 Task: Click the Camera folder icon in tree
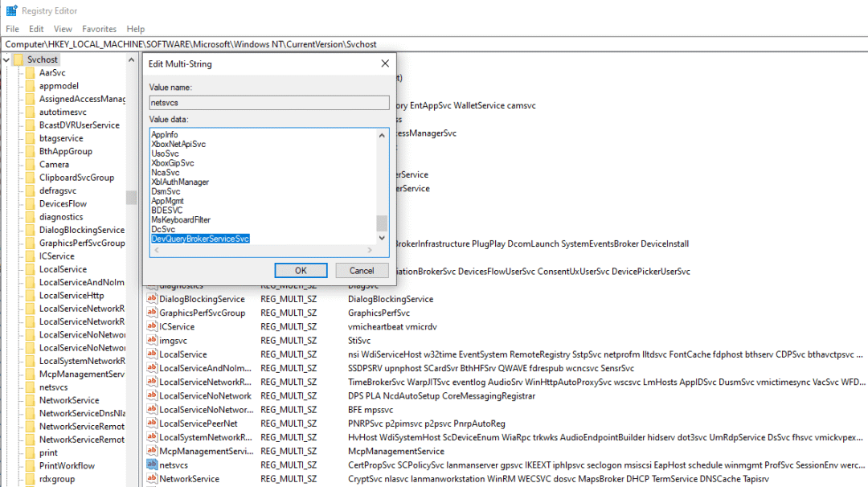click(x=31, y=165)
